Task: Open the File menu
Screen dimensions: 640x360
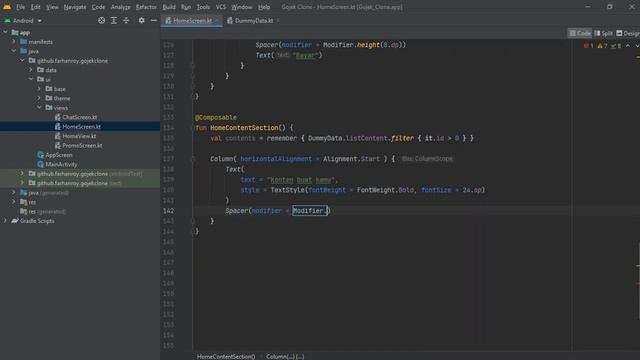Action: point(20,7)
